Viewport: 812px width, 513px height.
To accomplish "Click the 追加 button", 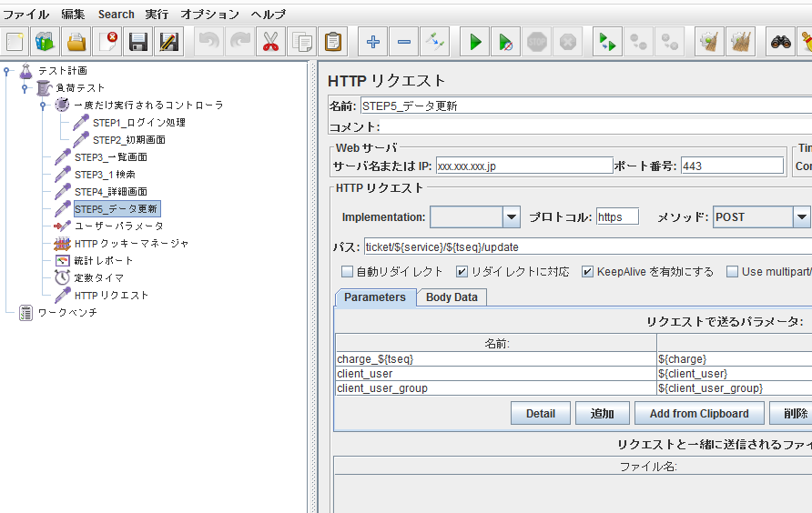I will [603, 414].
